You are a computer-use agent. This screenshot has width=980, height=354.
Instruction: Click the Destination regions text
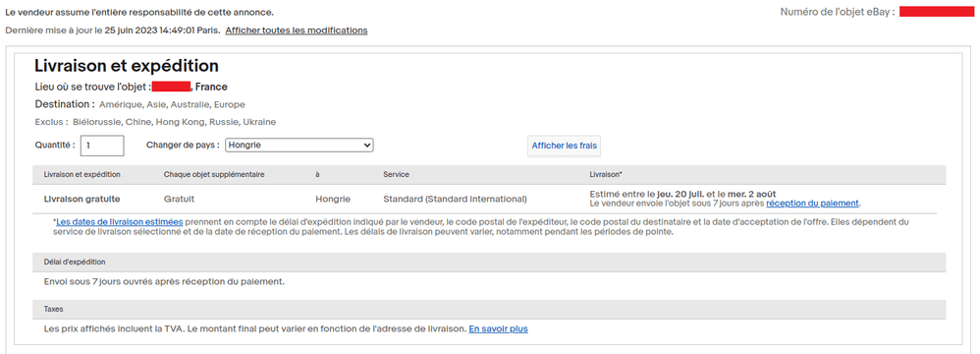coord(172,104)
